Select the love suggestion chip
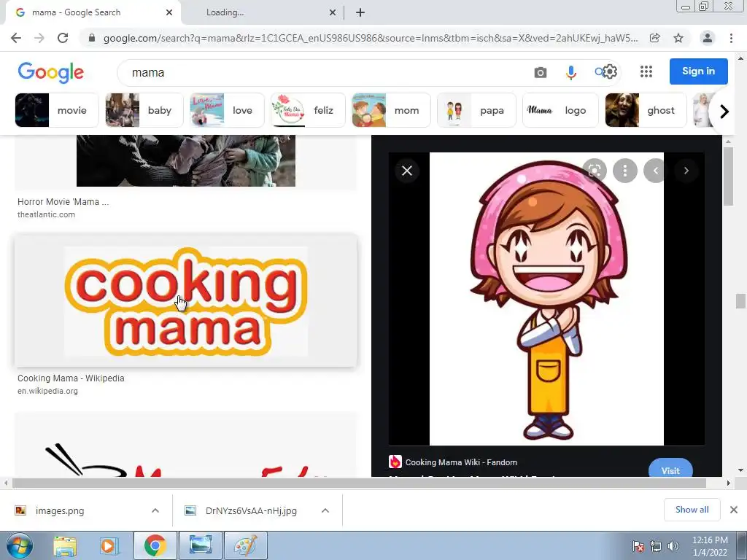 [x=227, y=111]
